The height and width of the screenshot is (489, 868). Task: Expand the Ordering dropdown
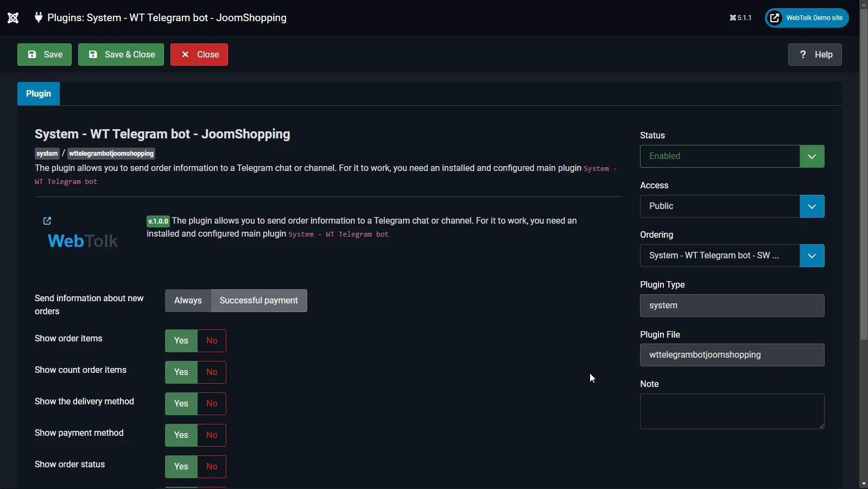point(732,256)
